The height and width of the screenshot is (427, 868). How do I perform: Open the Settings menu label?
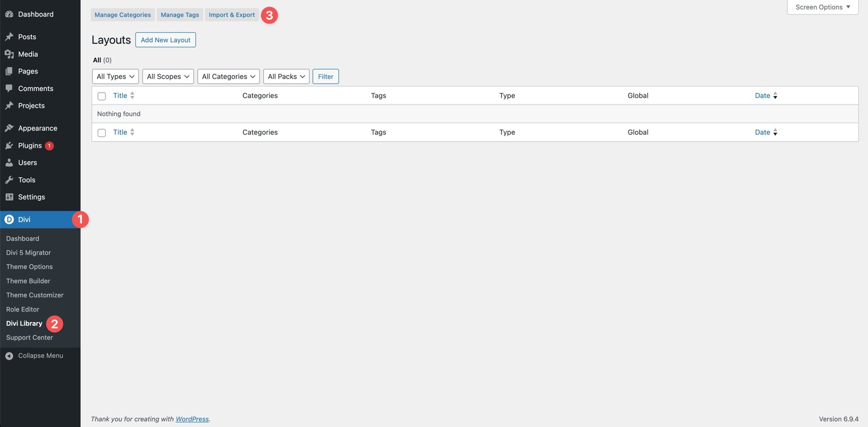coord(32,197)
